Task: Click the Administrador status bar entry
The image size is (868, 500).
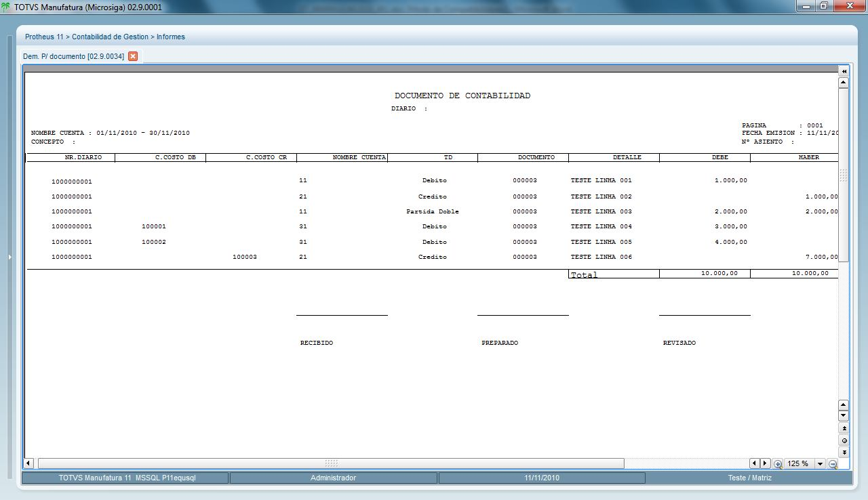Action: 333,478
